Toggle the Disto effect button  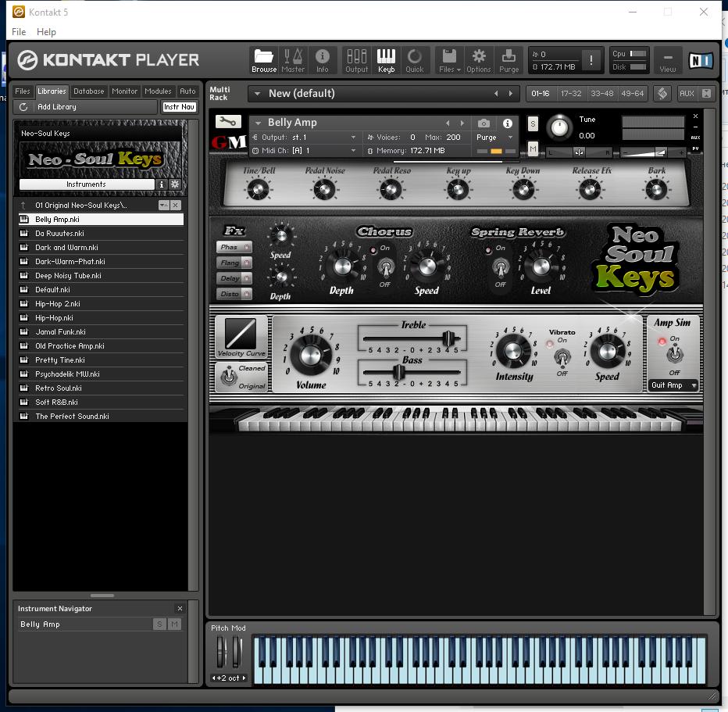pos(234,294)
